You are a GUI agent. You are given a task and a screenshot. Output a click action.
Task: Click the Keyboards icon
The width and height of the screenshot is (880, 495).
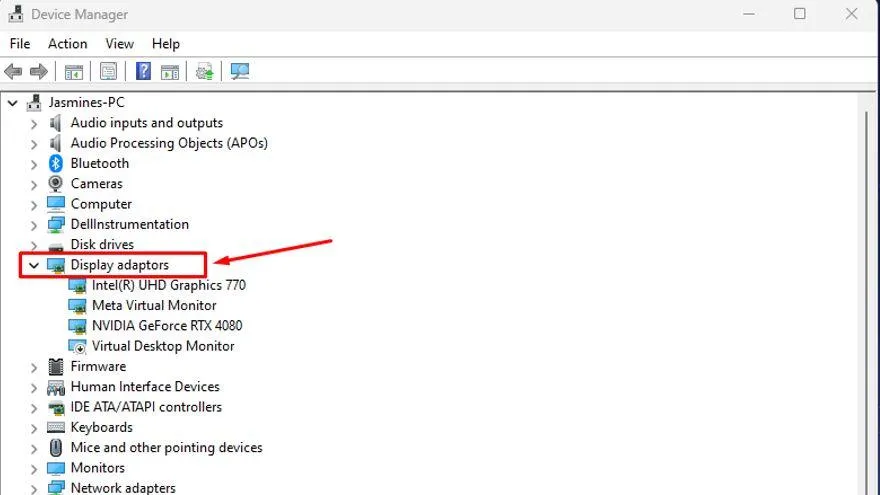click(x=56, y=428)
